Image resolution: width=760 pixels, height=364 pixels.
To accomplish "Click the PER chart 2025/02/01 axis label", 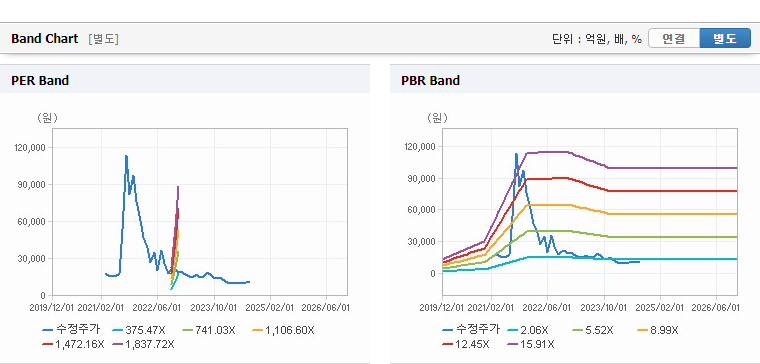I will point(269,308).
